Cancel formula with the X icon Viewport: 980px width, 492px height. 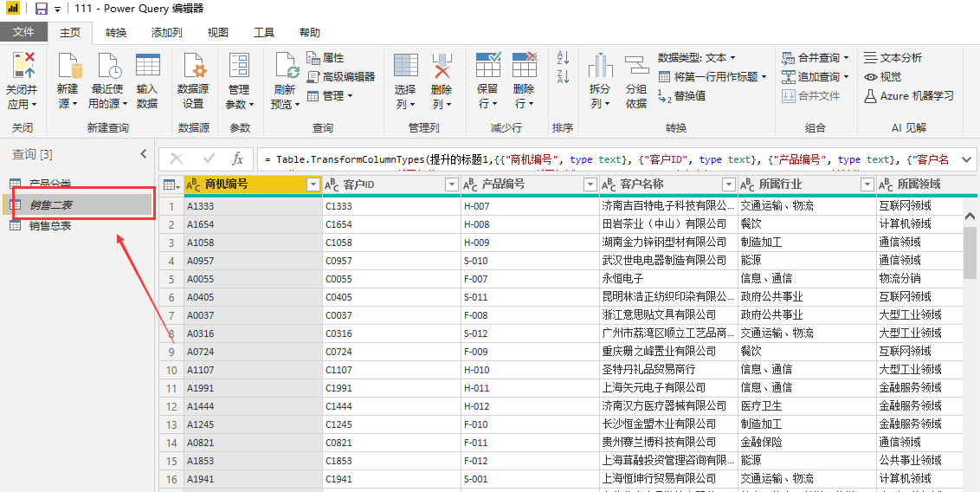177,159
